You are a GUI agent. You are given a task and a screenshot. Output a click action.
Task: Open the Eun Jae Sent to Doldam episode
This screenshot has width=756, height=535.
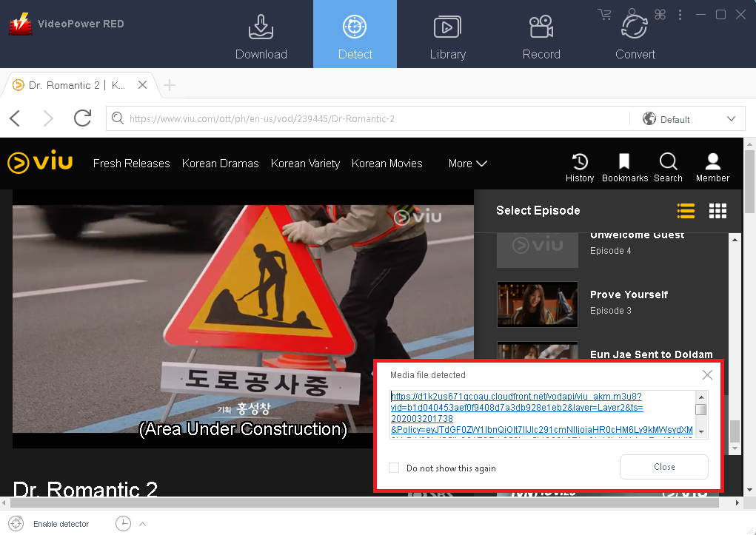651,354
